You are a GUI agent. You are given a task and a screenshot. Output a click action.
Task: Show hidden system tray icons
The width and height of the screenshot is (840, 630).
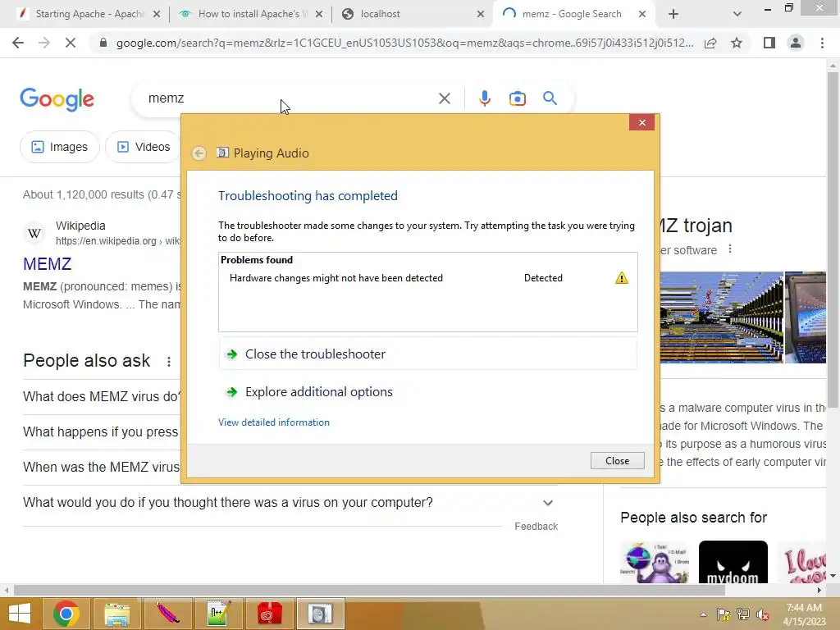coord(703,614)
